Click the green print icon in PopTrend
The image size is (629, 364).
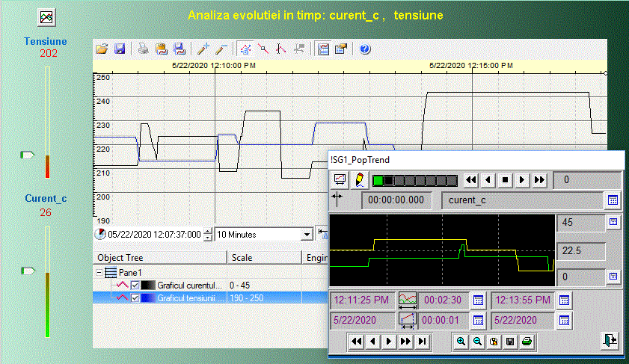coord(527,341)
